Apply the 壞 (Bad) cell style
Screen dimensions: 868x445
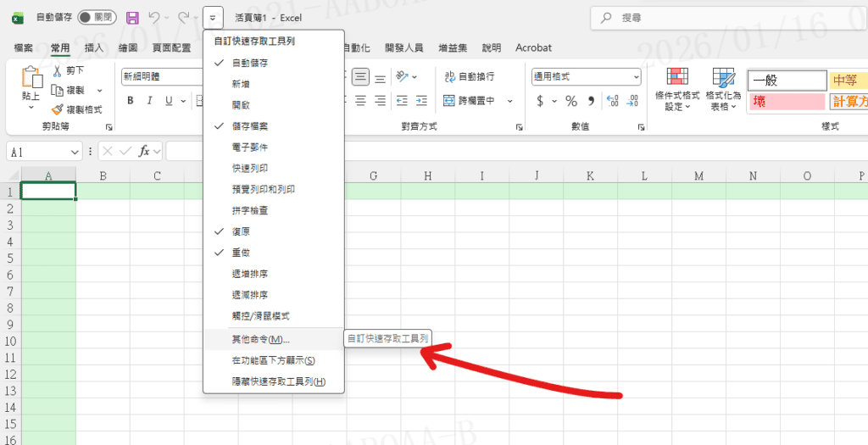(x=787, y=102)
